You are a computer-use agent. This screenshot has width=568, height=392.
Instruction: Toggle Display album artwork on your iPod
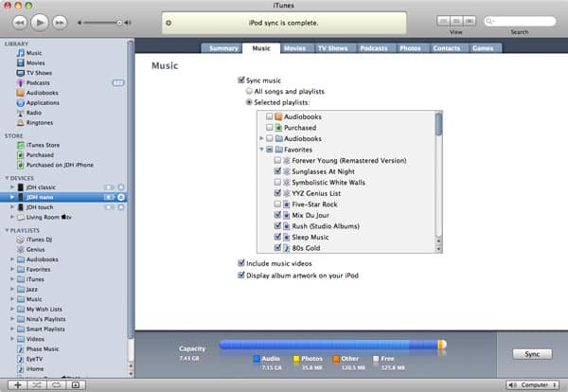pyautogui.click(x=240, y=275)
